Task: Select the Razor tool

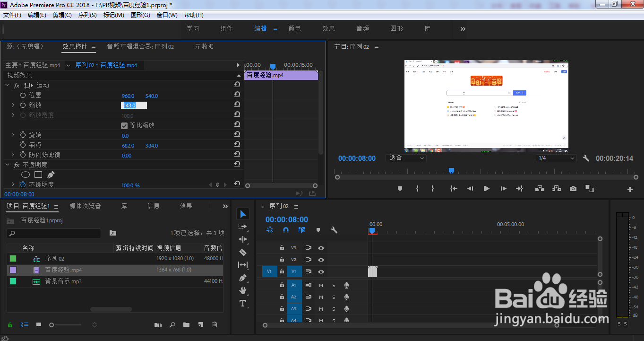Action: click(243, 252)
